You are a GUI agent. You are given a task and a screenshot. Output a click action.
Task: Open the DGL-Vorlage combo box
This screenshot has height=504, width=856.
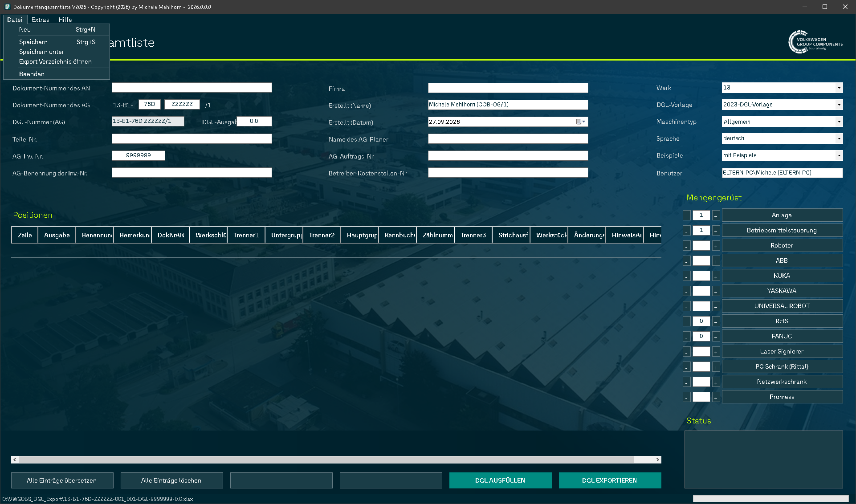click(x=839, y=105)
